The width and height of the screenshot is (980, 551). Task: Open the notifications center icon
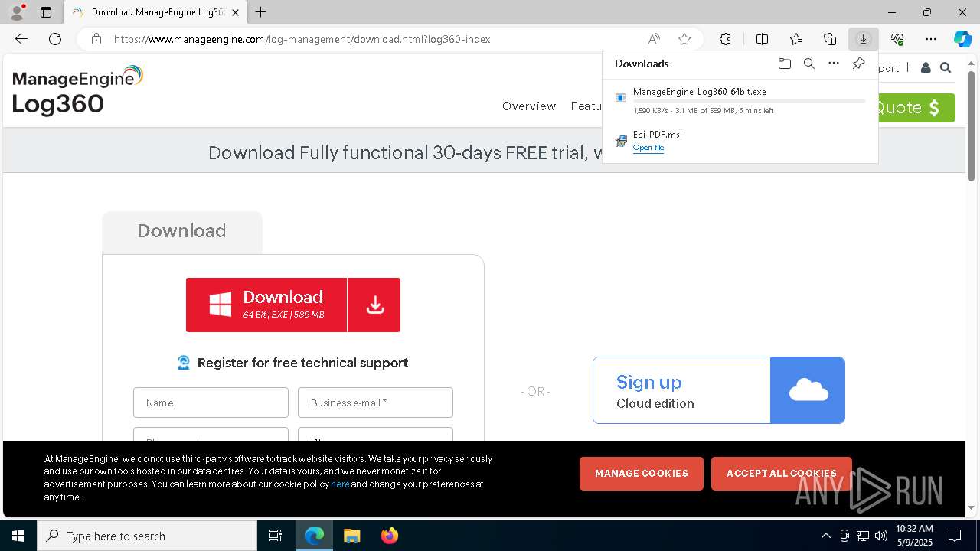pyautogui.click(x=955, y=536)
